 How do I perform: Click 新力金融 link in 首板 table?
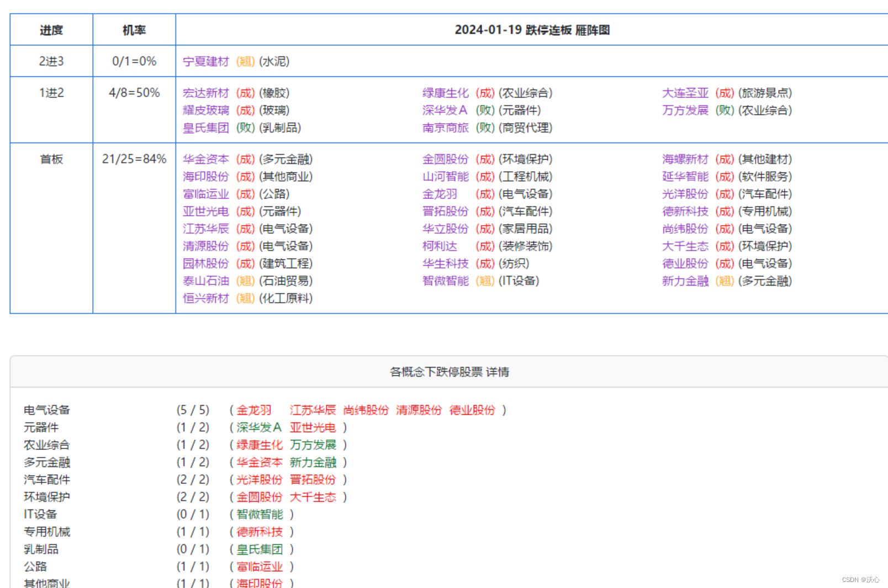tap(685, 281)
